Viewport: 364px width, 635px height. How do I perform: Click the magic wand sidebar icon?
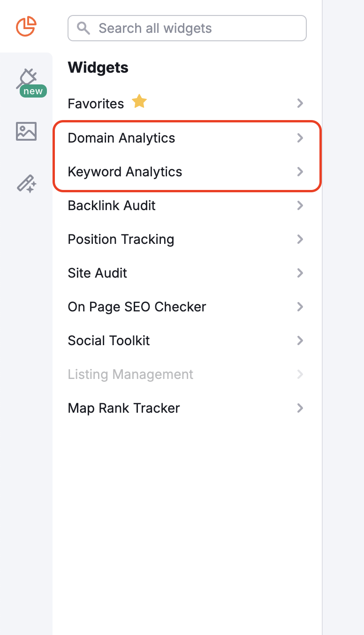[x=26, y=184]
